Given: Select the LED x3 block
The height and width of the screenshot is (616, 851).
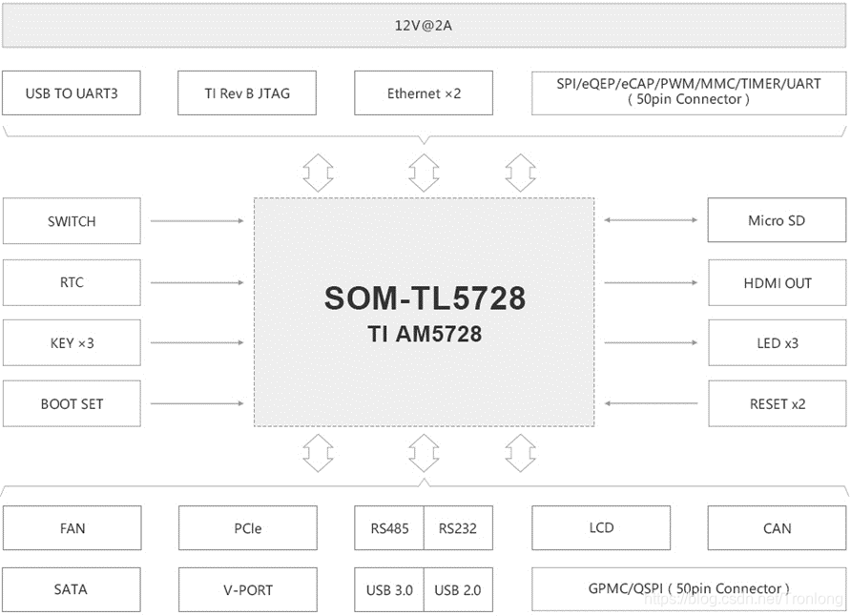Looking at the screenshot, I should point(778,342).
